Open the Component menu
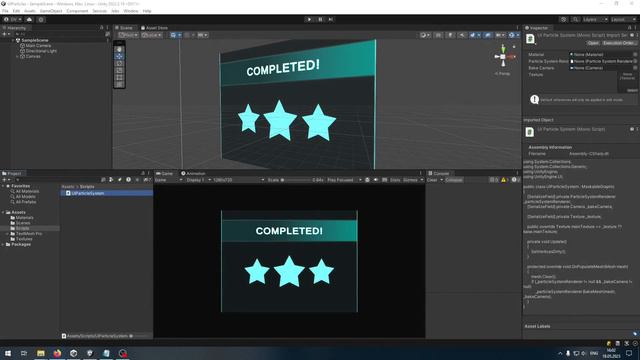Viewport: 640px width, 360px height. pos(77,11)
